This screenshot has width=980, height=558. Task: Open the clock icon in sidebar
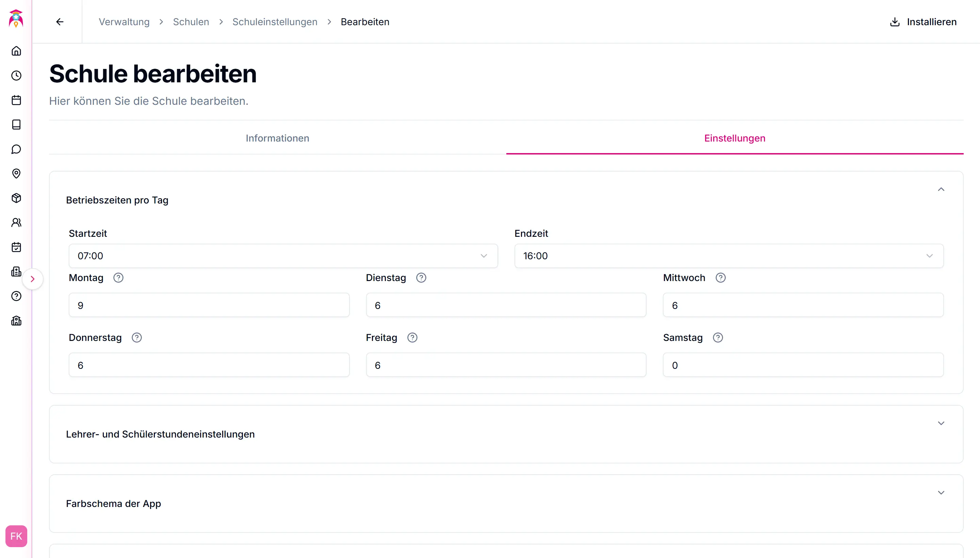coord(16,76)
